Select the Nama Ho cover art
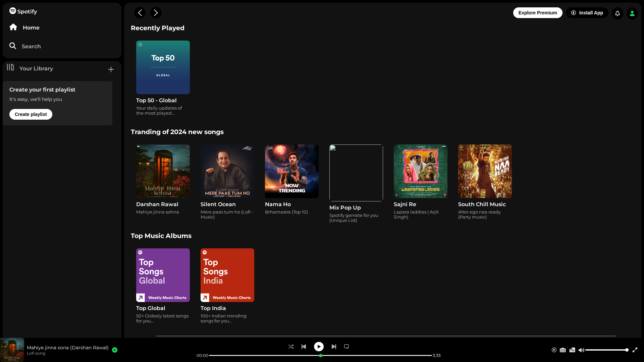The height and width of the screenshot is (362, 644). point(292,171)
